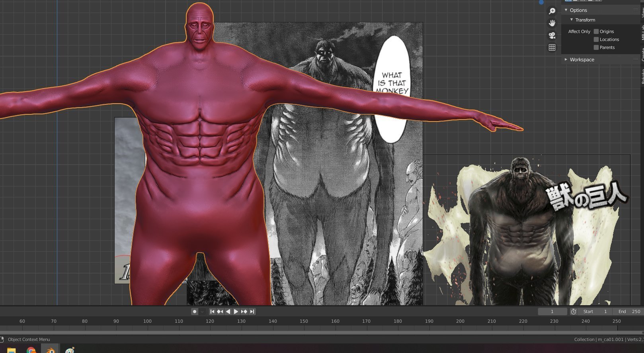This screenshot has width=644, height=353.
Task: Jump to the timeline's last frame
Action: tap(252, 312)
